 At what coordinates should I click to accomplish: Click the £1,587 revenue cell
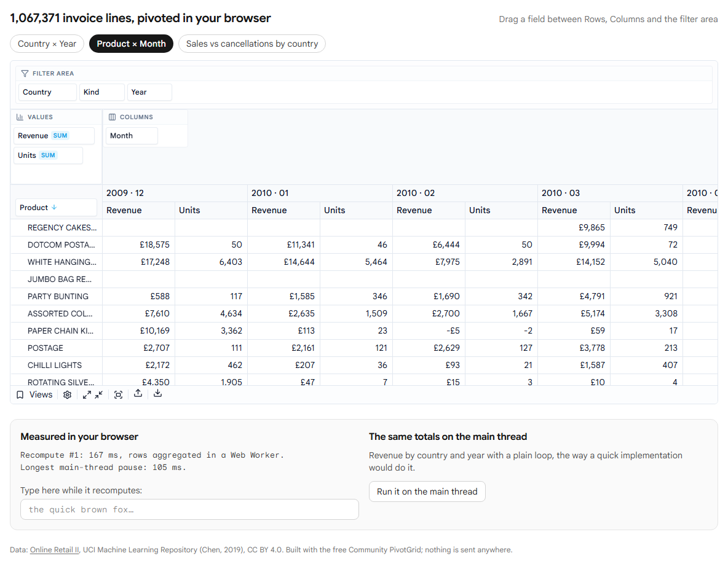574,365
